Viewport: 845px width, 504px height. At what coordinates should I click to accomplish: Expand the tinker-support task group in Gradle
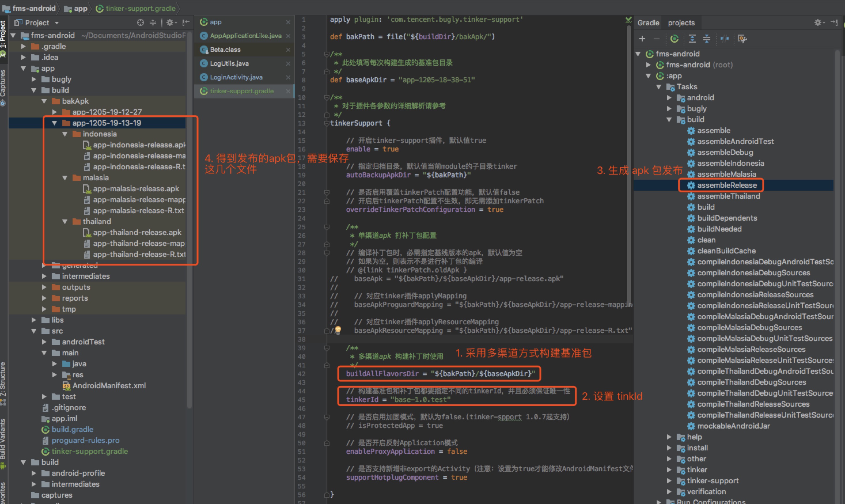coord(669,481)
